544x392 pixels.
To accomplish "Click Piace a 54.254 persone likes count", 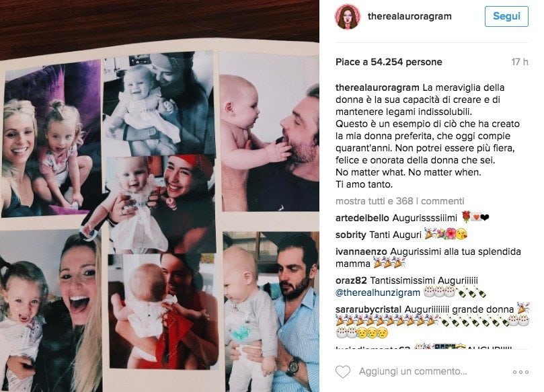I will 389,62.
